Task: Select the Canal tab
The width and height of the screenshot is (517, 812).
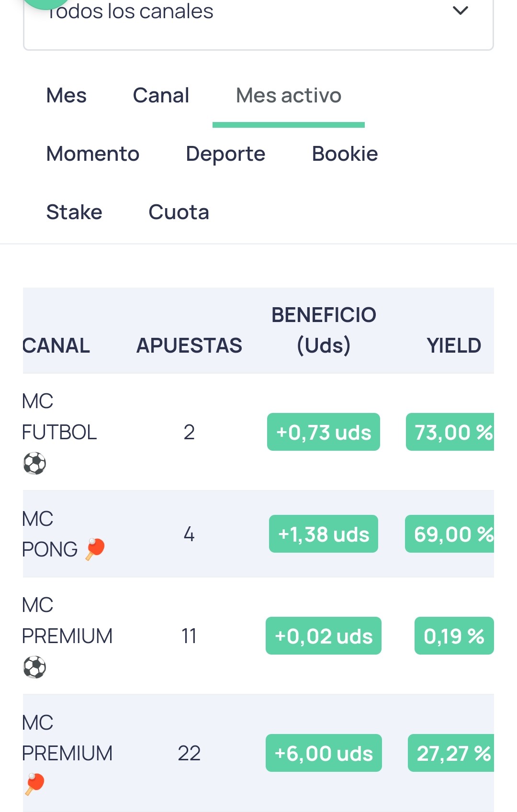Action: pos(161,95)
